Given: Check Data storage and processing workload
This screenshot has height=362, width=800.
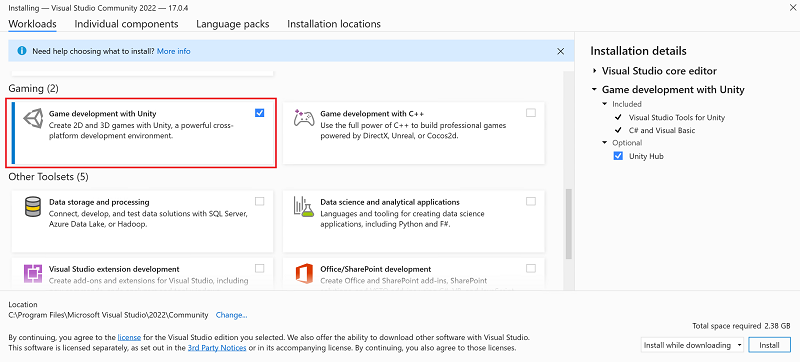Looking at the screenshot, I should click(x=260, y=201).
